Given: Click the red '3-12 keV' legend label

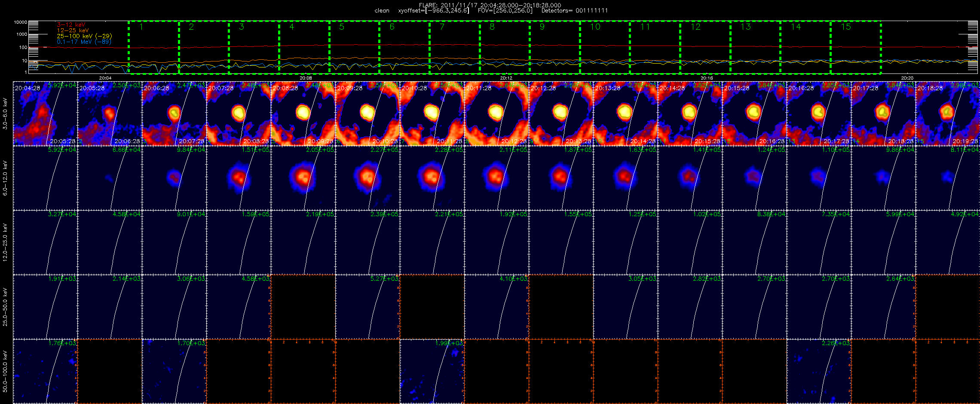Looking at the screenshot, I should 71,25.
